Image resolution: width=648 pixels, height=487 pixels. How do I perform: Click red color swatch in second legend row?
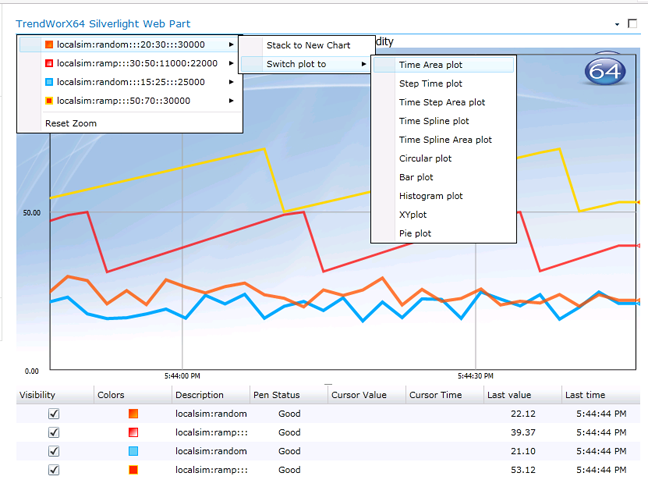click(x=133, y=432)
